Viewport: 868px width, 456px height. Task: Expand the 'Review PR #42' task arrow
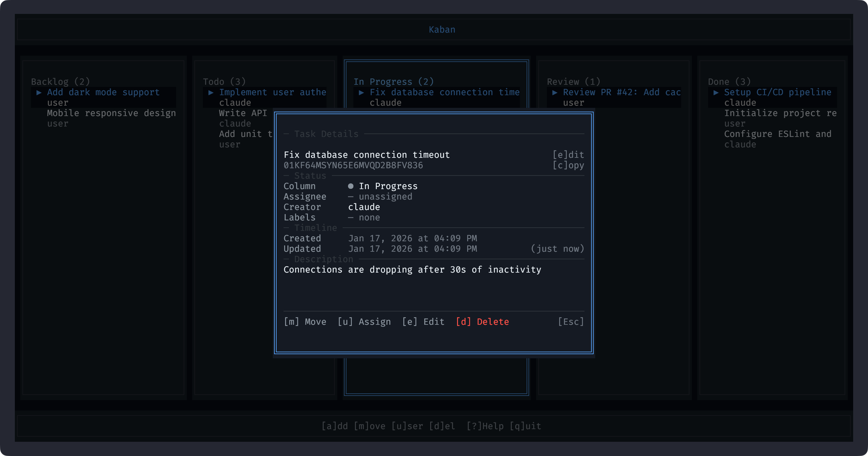[555, 92]
